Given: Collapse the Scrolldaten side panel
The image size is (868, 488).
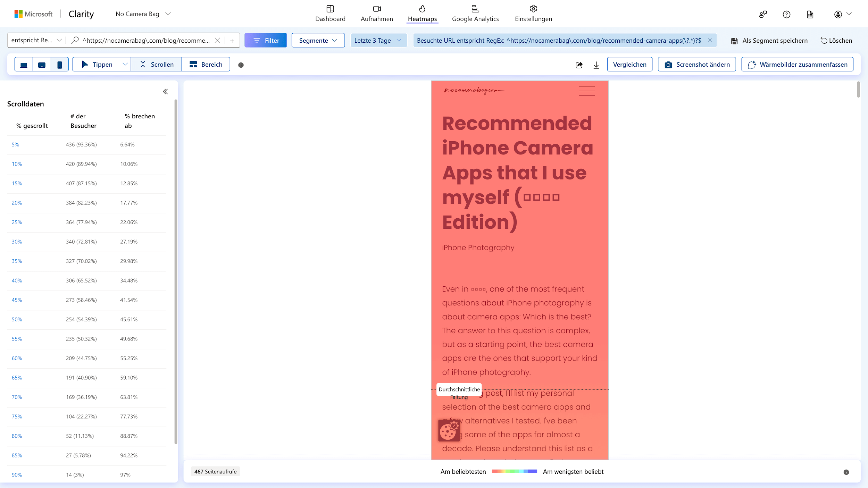Looking at the screenshot, I should click(165, 92).
